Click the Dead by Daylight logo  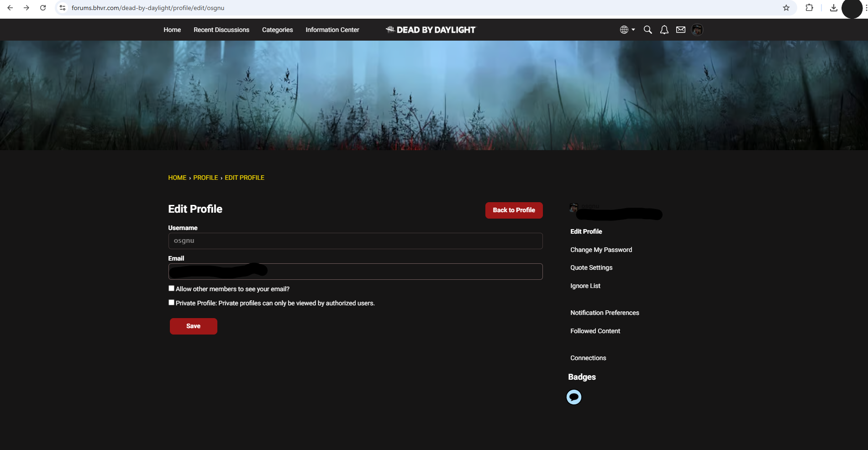coord(431,30)
